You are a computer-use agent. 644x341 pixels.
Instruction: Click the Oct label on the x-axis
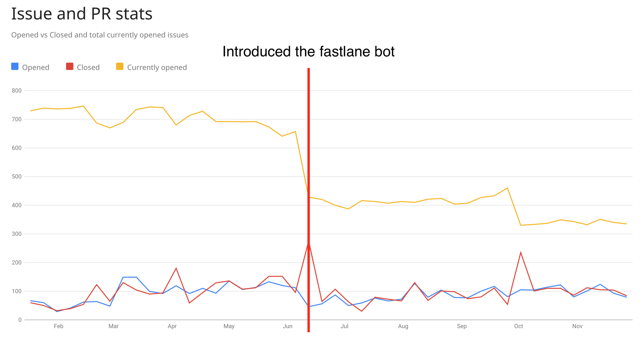coord(519,326)
